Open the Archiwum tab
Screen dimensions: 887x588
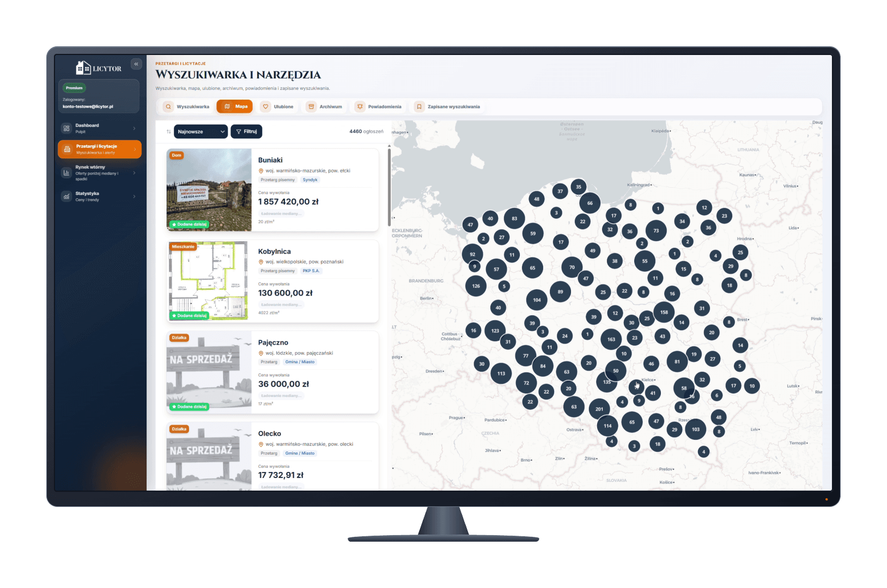[x=325, y=107]
